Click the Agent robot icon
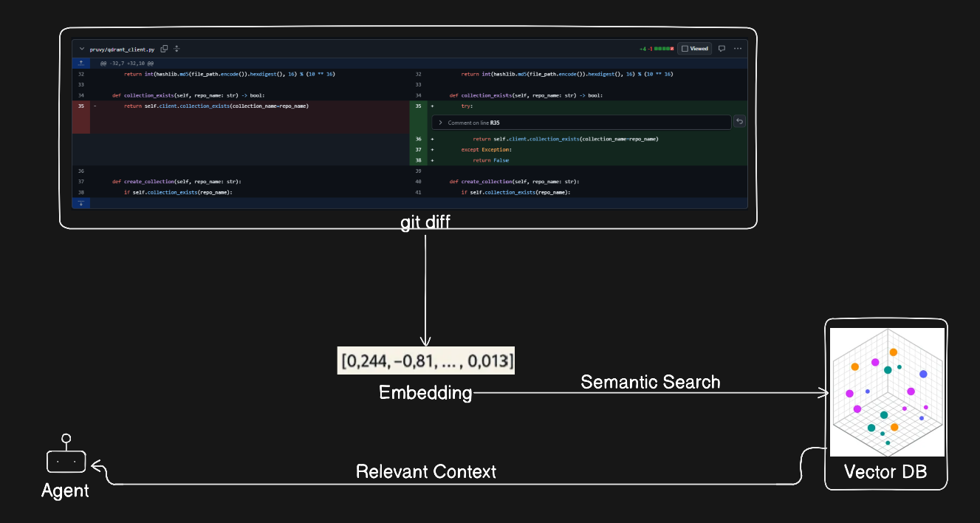The width and height of the screenshot is (980, 523). coord(66,454)
